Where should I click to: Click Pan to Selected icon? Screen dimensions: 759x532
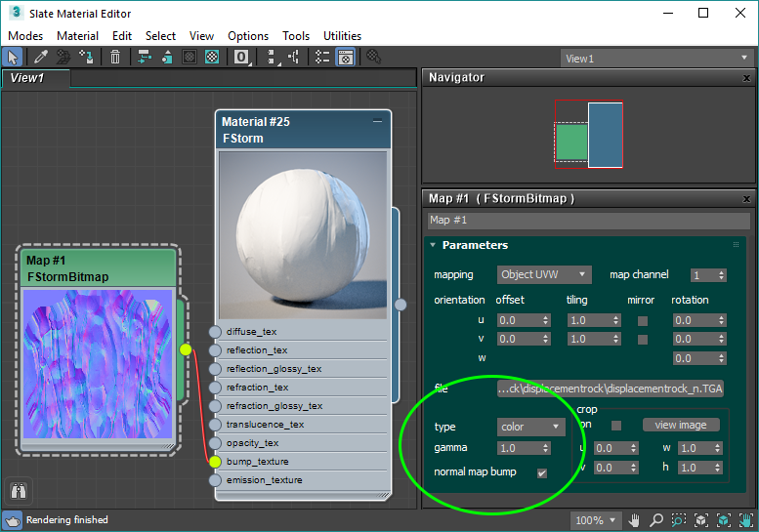pos(745,520)
